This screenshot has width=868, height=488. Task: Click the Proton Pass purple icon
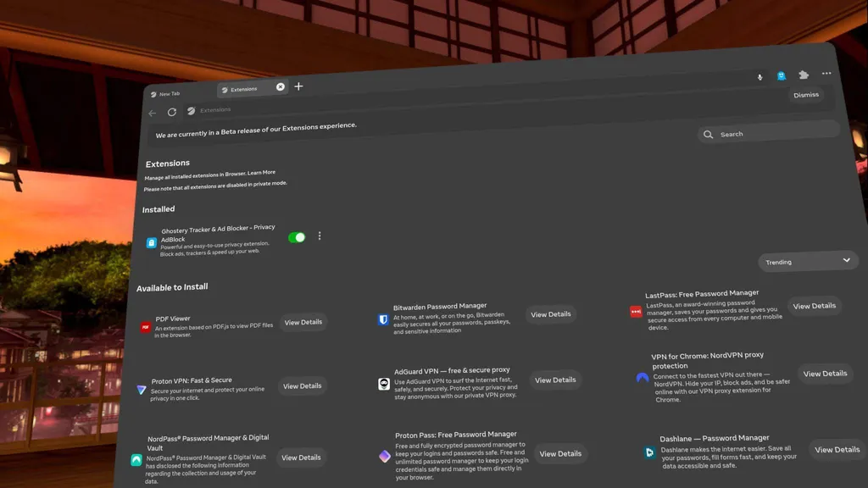coord(384,456)
